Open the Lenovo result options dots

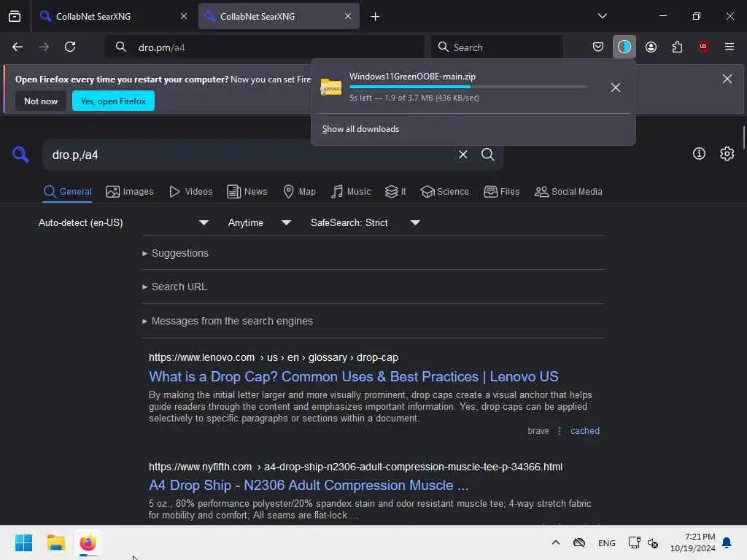click(x=560, y=431)
